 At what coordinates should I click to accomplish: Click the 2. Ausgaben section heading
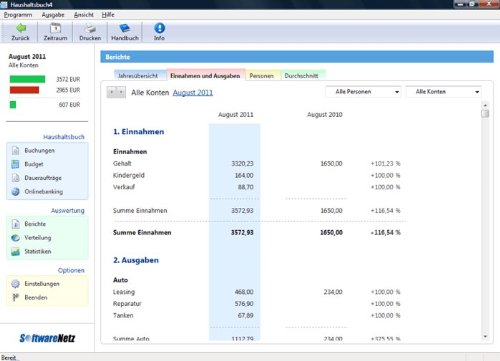[136, 260]
